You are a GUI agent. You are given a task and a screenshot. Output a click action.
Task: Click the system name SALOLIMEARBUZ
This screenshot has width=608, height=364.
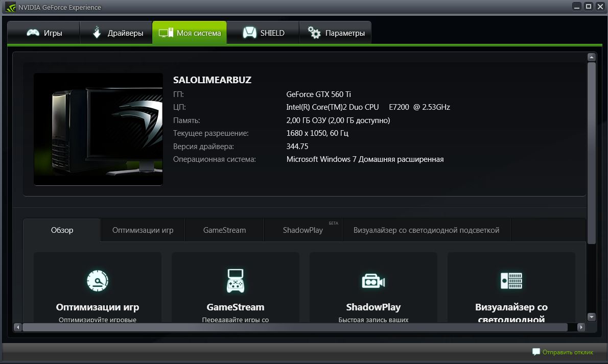pyautogui.click(x=212, y=80)
